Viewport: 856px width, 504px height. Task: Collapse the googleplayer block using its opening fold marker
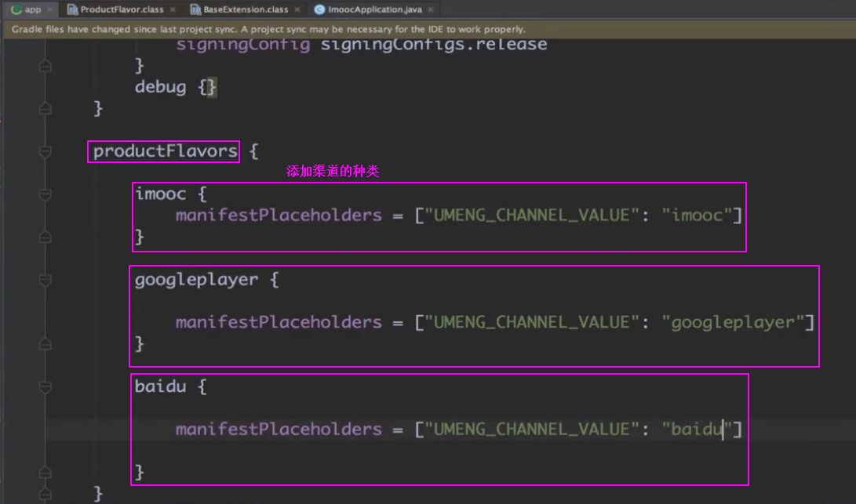46,280
